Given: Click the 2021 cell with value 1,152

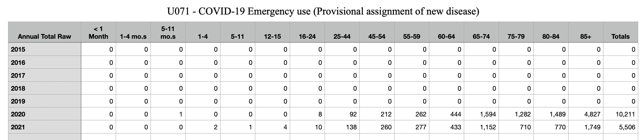Looking at the screenshot, I should pos(481,127).
